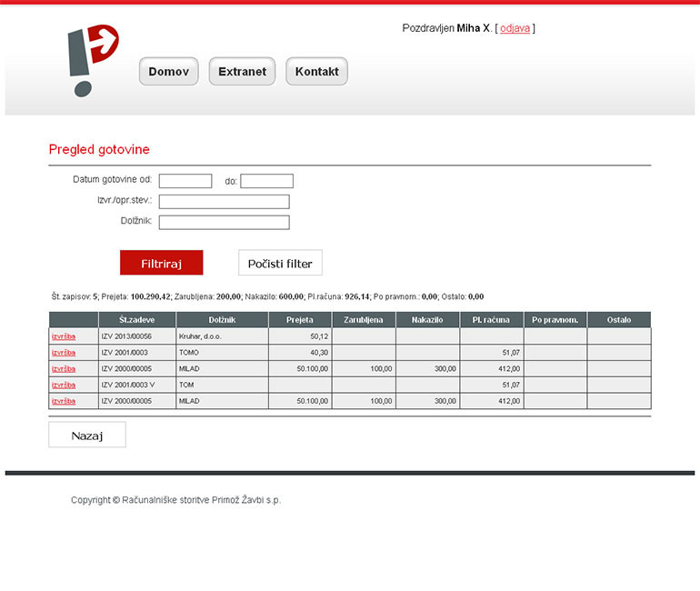The height and width of the screenshot is (591, 700).
Task: Focus the Datum gotovine od field
Action: (x=185, y=181)
